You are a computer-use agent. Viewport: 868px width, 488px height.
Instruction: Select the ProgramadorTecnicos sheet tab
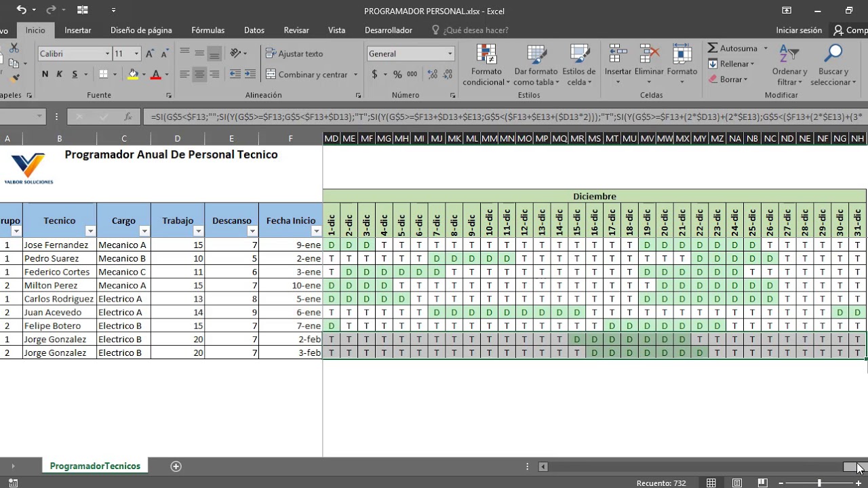tap(95, 466)
